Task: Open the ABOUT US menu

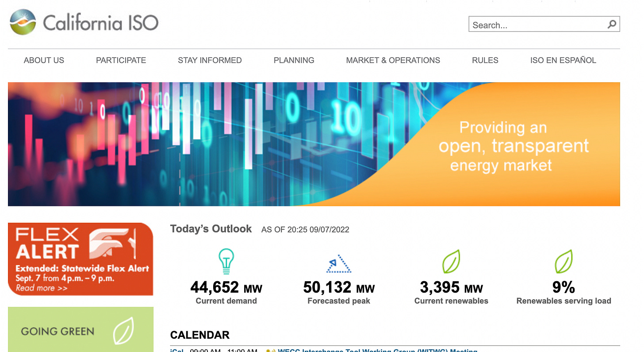Action: point(44,60)
